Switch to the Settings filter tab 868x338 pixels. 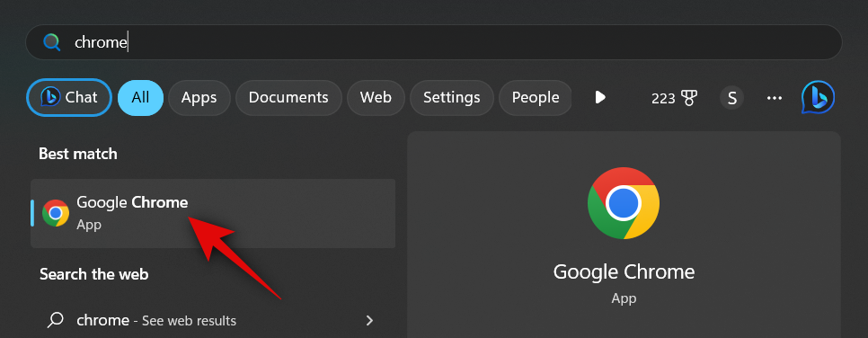pyautogui.click(x=452, y=97)
